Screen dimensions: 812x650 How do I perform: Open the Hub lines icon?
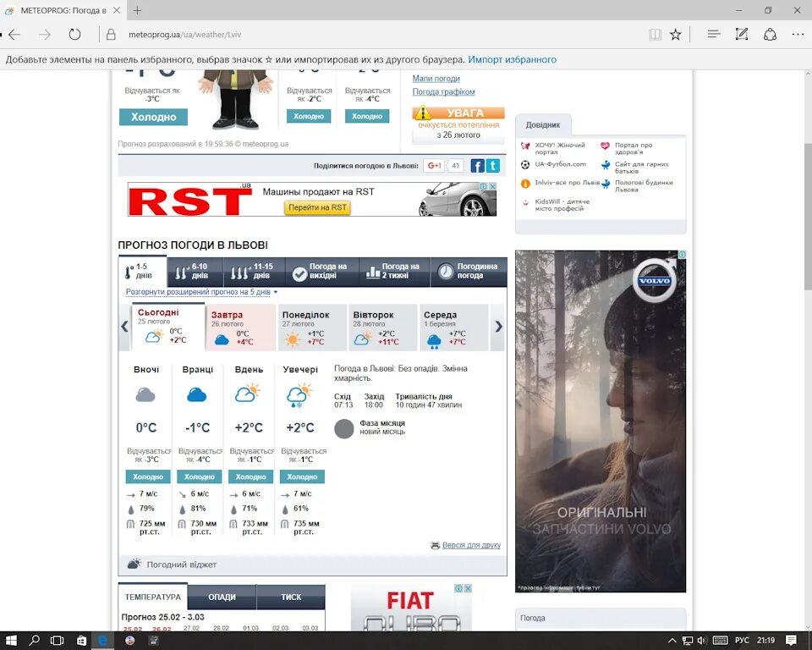[714, 34]
